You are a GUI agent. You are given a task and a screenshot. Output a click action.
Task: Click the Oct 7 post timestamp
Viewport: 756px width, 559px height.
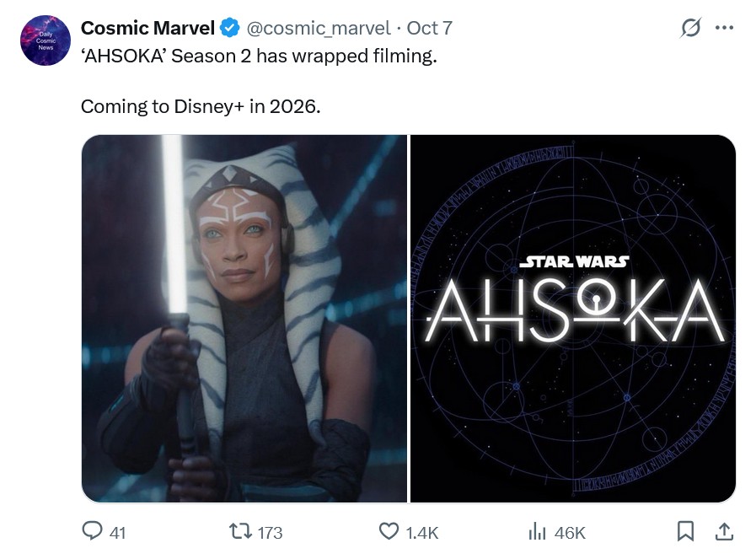(429, 28)
